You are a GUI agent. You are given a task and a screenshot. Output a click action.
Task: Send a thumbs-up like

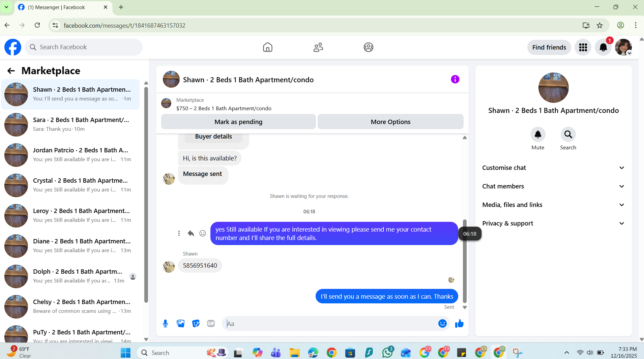459,324
